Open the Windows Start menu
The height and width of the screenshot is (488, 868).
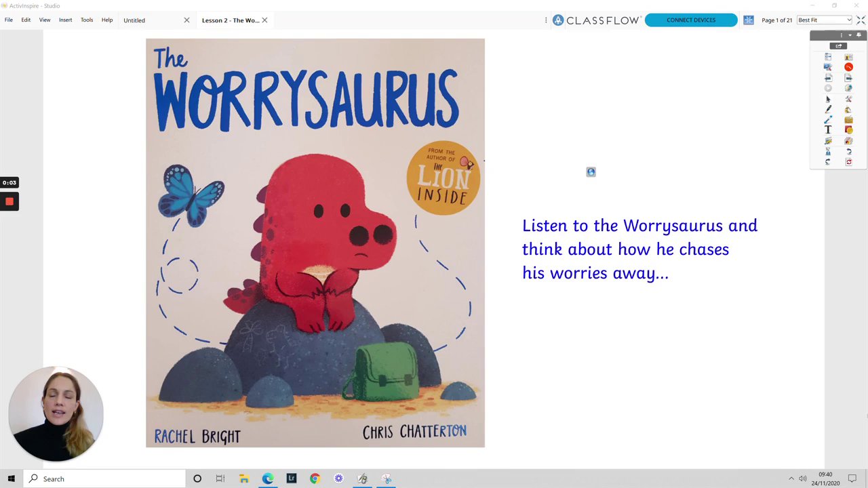point(11,479)
